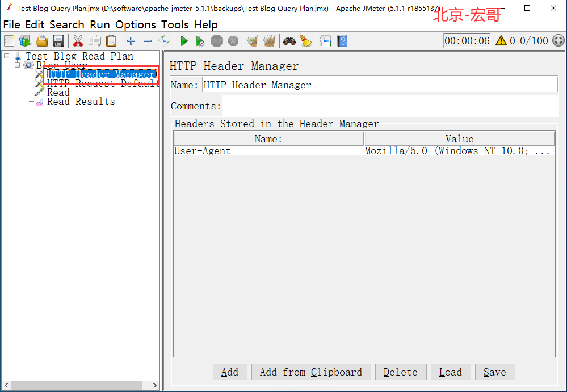
Task: Collapse the Test Blog Read Plan node
Action: (6, 56)
